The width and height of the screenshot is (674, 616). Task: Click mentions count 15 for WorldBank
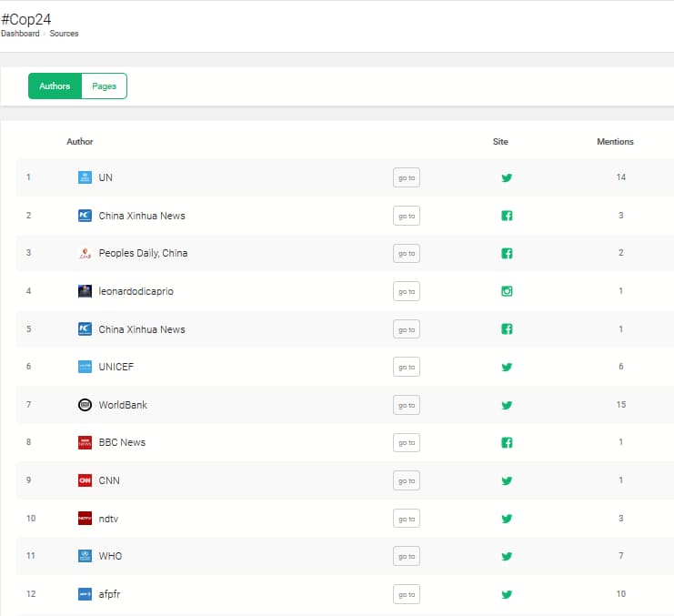[x=620, y=405]
